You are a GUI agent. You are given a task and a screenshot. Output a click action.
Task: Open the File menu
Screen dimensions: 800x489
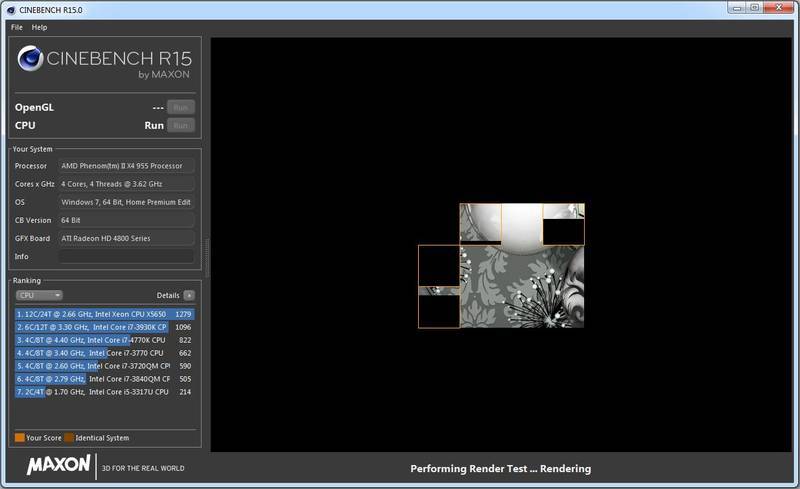tap(17, 27)
